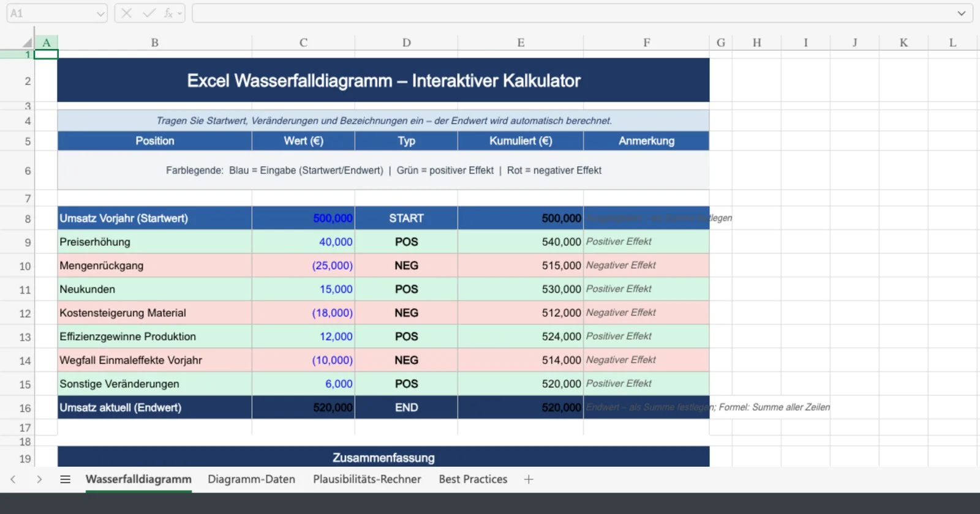The height and width of the screenshot is (514, 980).
Task: Add a new sheet with plus icon
Action: click(529, 479)
